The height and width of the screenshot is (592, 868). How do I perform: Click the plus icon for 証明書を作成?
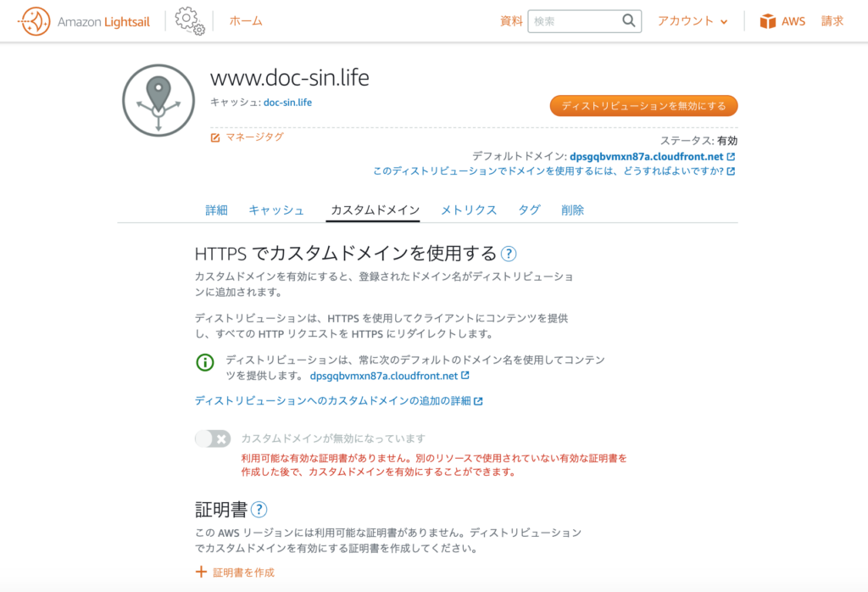201,572
